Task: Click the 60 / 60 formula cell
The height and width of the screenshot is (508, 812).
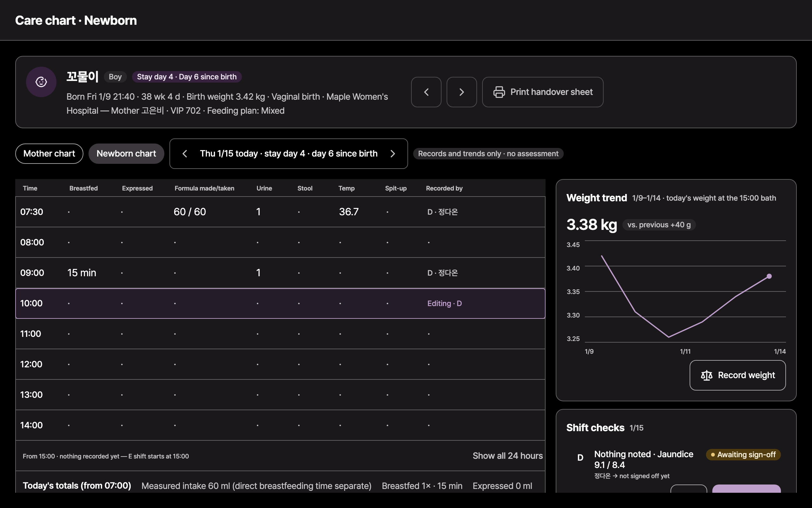Action: [190, 212]
